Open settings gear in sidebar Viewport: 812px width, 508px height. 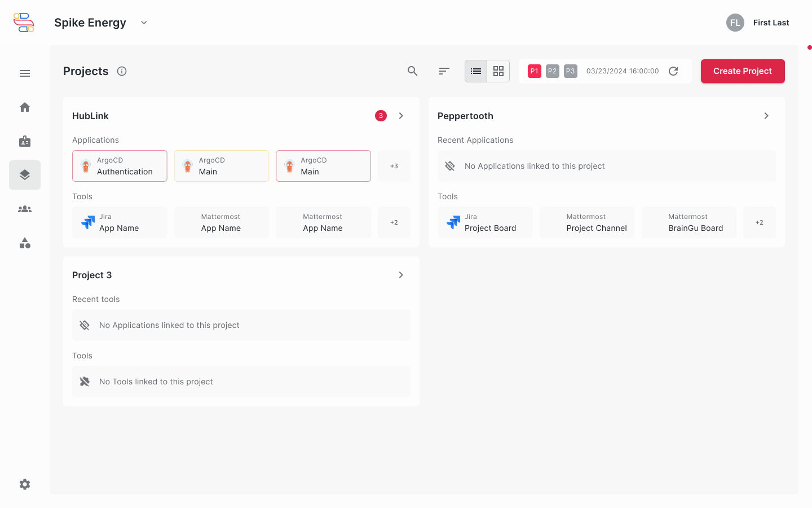25,484
